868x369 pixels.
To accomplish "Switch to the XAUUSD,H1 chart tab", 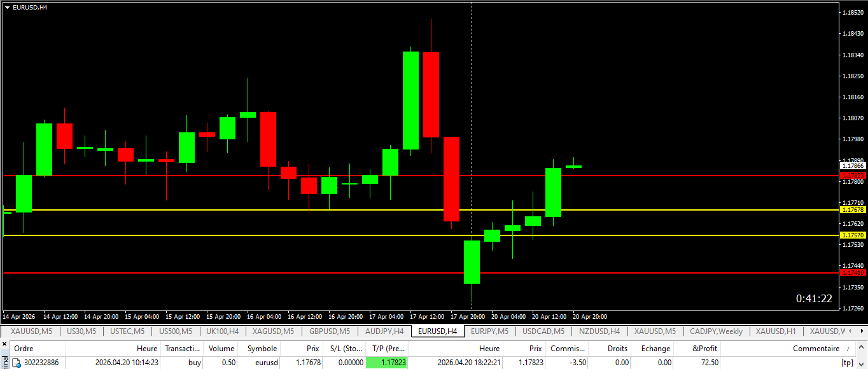I will pyautogui.click(x=771, y=331).
